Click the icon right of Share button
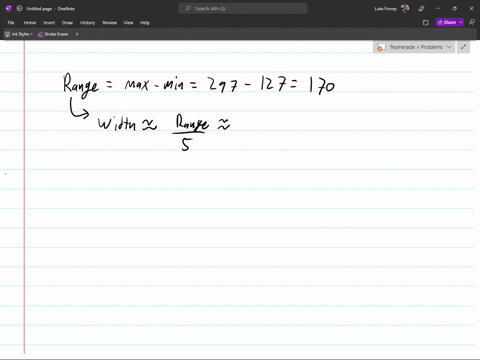480x360 pixels. point(472,22)
